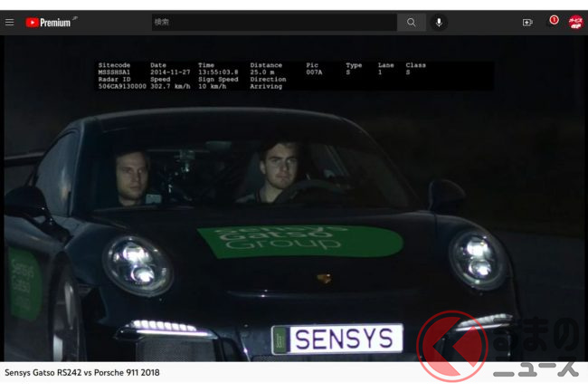Click the SENSYS license plate in the video
588x392 pixels.
coord(337,339)
